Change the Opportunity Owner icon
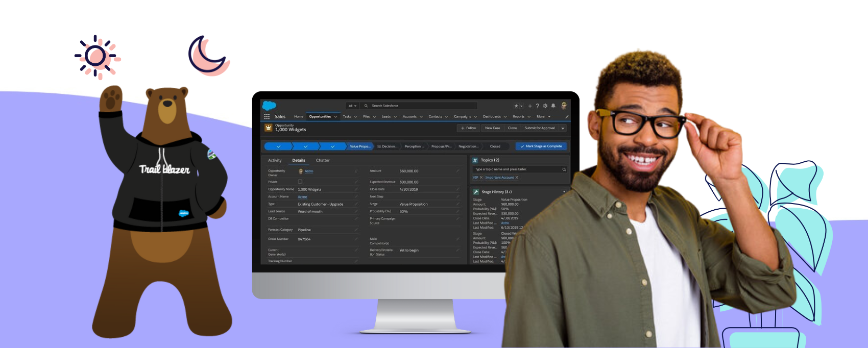 pos(356,171)
